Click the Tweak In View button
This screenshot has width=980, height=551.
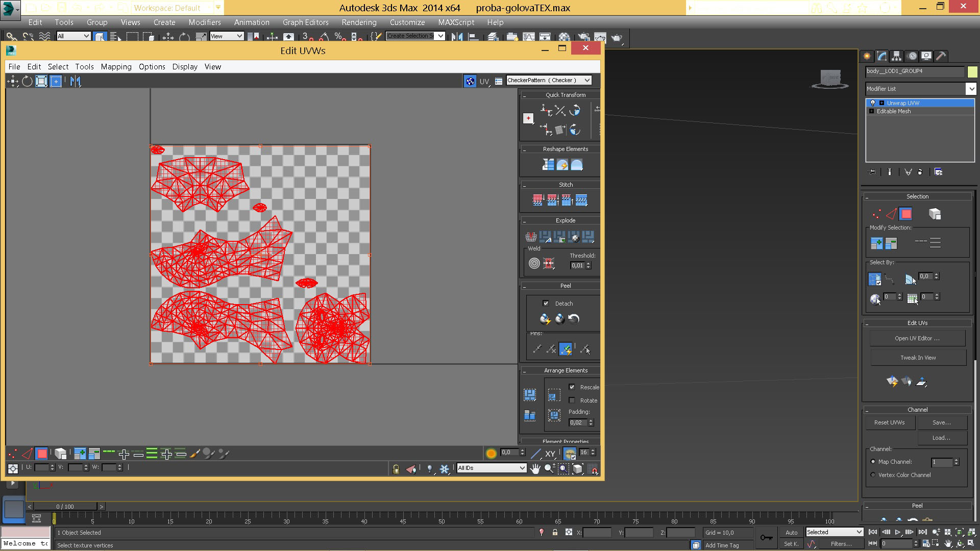[x=918, y=358]
